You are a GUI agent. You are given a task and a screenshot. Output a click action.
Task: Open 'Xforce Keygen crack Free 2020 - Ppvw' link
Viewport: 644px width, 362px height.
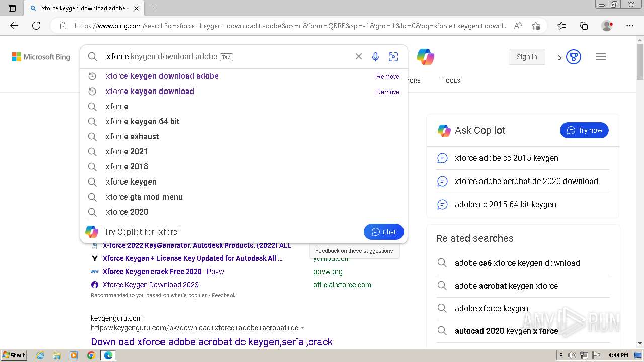tap(163, 271)
